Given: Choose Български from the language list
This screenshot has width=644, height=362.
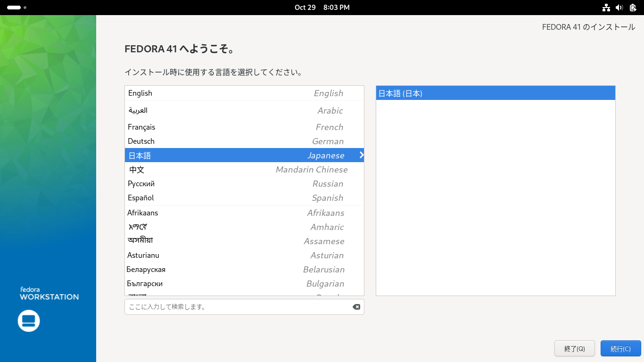Looking at the screenshot, I should [244, 284].
